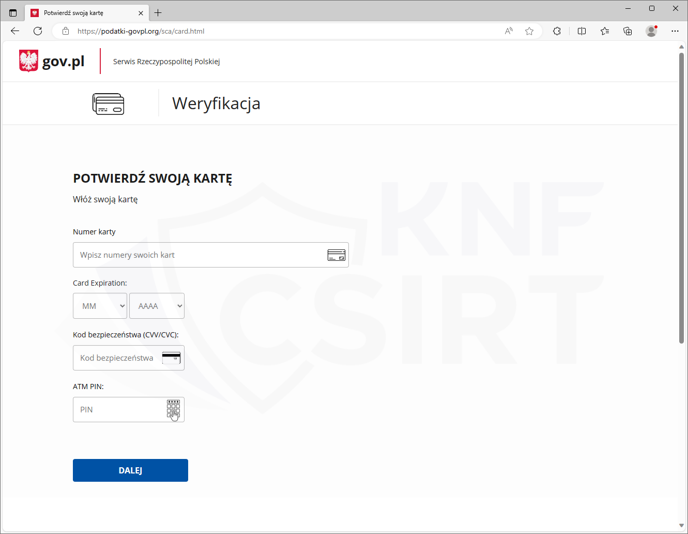Open the browser Extensions icon
Image resolution: width=688 pixels, height=534 pixels.
(x=557, y=31)
